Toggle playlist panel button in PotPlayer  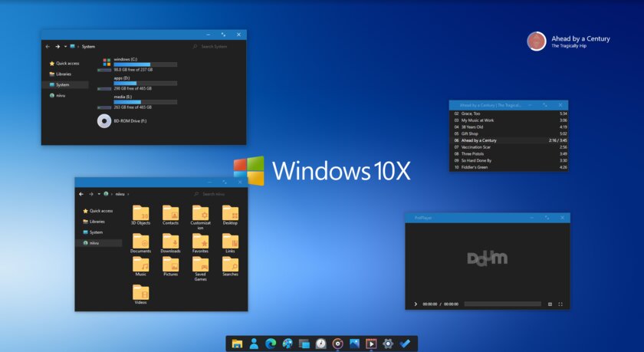pos(550,304)
